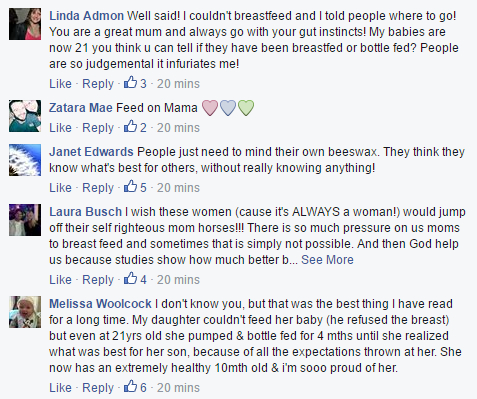The image size is (477, 399).
Task: Open Laura Busch's profile picture
Action: [x=25, y=220]
